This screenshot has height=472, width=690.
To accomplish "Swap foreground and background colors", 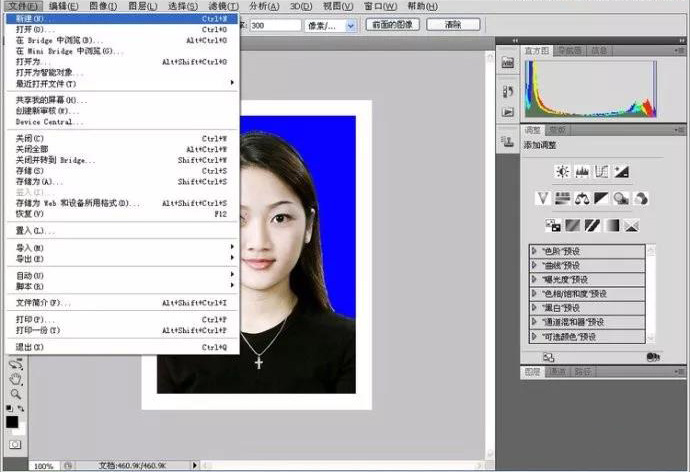I will (23, 408).
